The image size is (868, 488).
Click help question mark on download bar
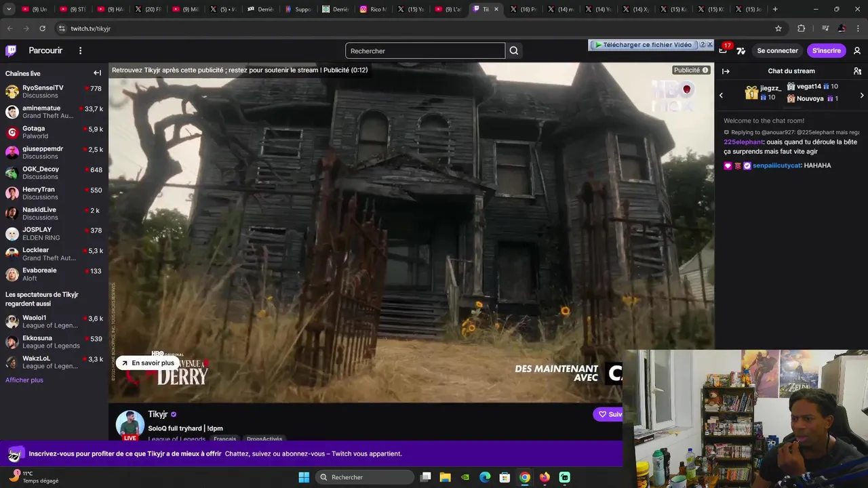coord(703,45)
